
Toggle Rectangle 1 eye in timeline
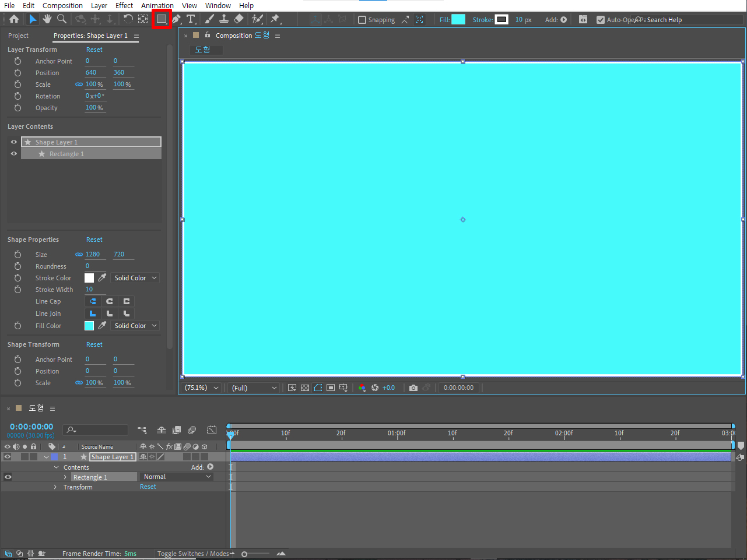pos(8,477)
